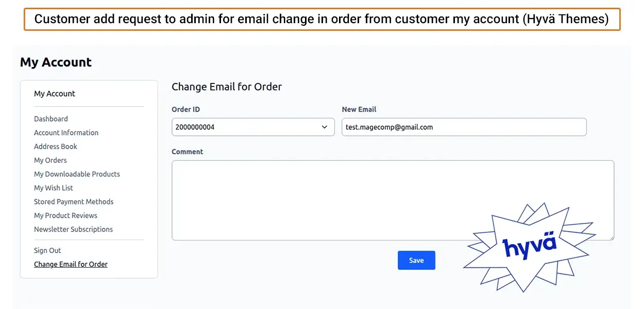
Task: Click the Order ID dropdown chevron arrow
Action: pos(325,127)
